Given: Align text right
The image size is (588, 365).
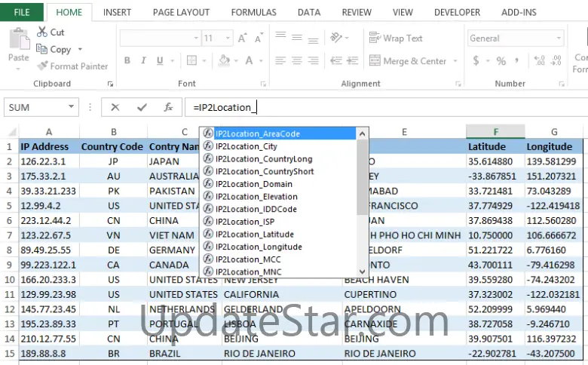Looking at the screenshot, I should [x=314, y=60].
